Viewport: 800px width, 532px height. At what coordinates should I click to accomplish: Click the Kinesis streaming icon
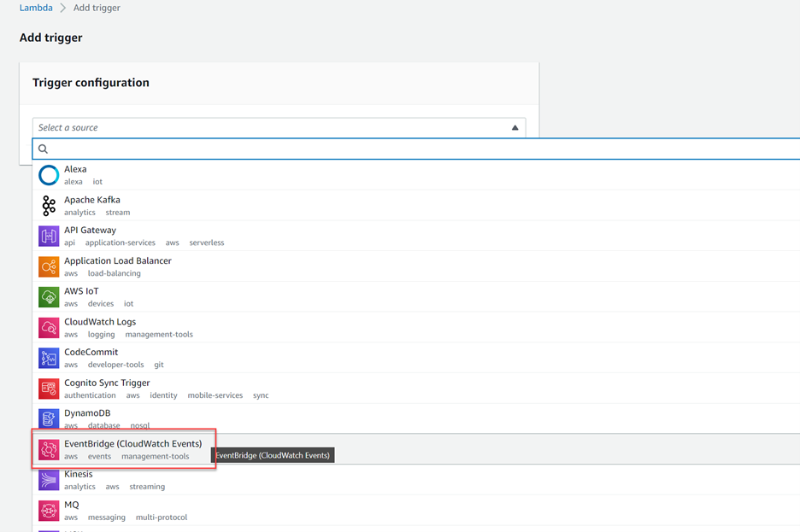click(49, 480)
